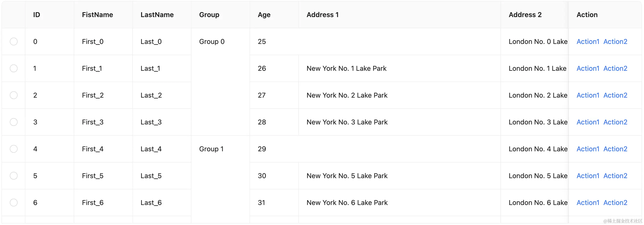This screenshot has width=644, height=225.
Task: Select the radio button for row 2
Action: coord(13,95)
